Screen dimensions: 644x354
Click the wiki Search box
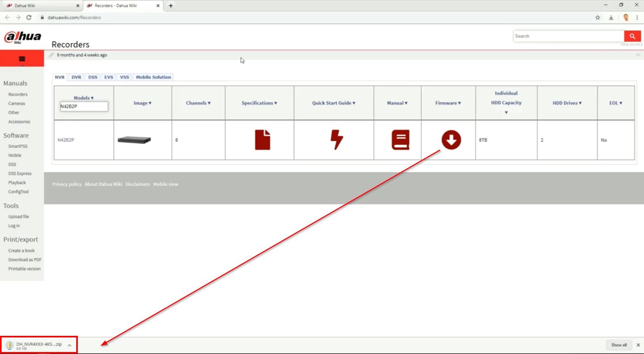(569, 36)
